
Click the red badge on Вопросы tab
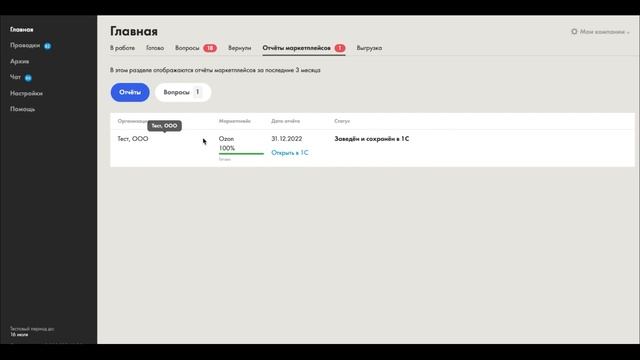point(210,48)
